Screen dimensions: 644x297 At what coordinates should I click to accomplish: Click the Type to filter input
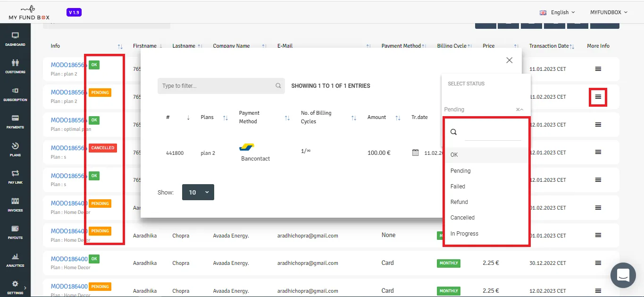coord(221,86)
